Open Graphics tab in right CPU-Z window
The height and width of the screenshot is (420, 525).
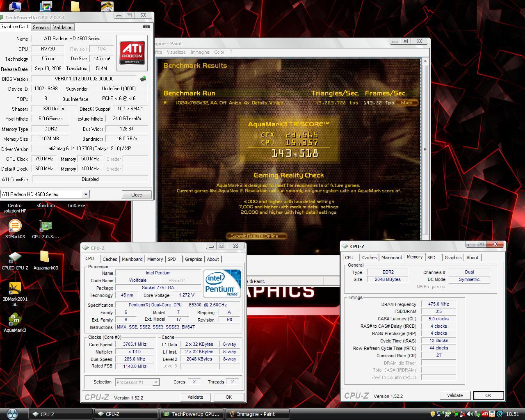coord(453,258)
